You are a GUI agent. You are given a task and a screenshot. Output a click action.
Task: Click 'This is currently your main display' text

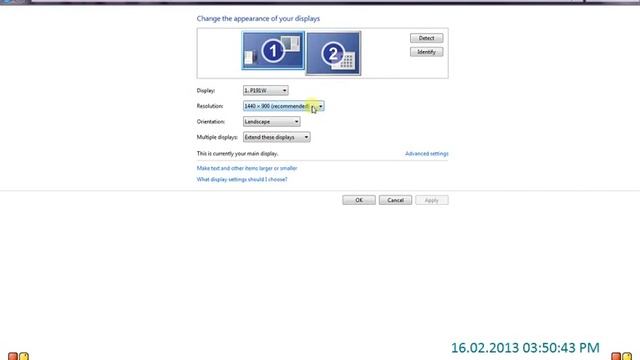pyautogui.click(x=238, y=153)
